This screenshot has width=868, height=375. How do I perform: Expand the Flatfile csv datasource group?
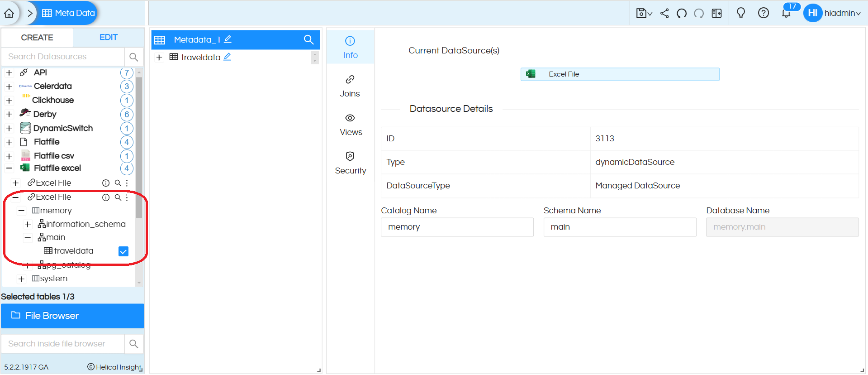pos(9,156)
